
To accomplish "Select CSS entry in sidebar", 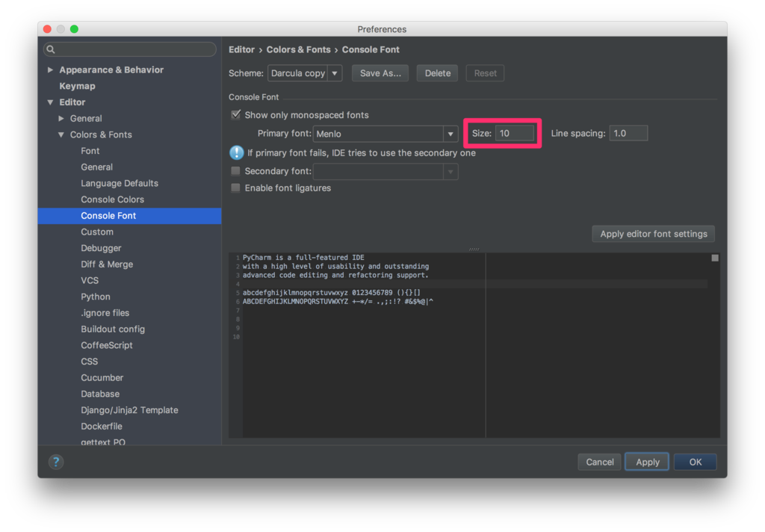I will click(x=90, y=361).
